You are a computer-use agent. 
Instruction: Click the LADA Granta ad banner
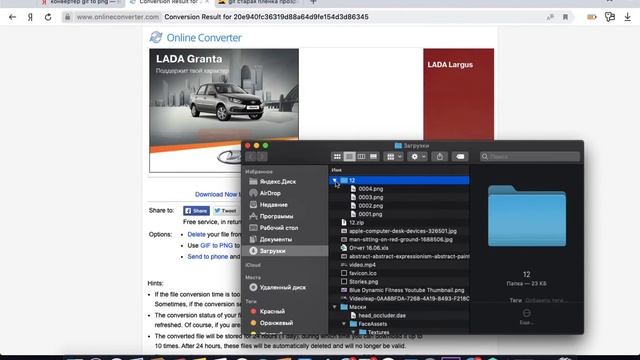point(224,110)
